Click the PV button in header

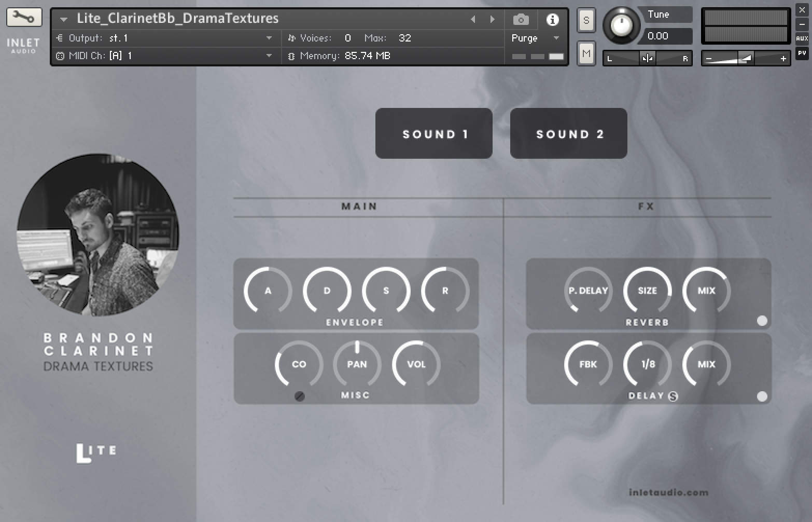click(802, 53)
